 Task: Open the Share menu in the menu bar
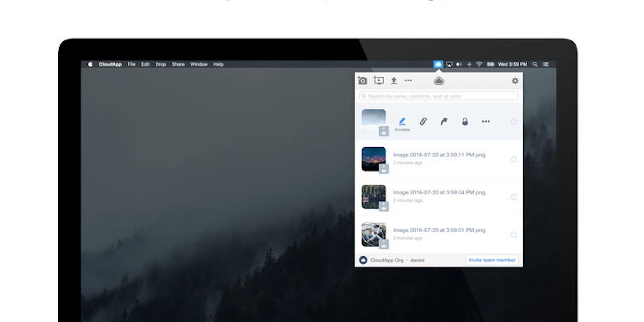click(178, 64)
